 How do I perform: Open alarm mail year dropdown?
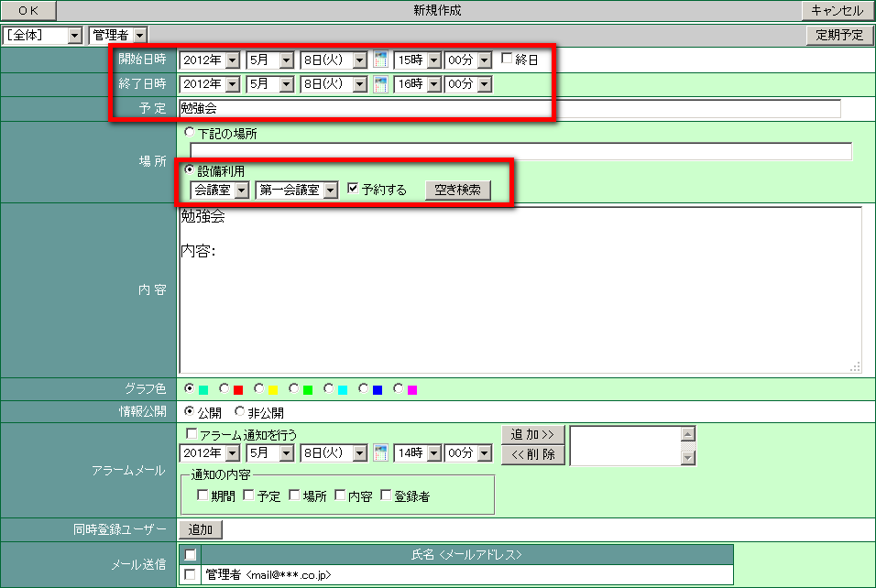point(210,452)
